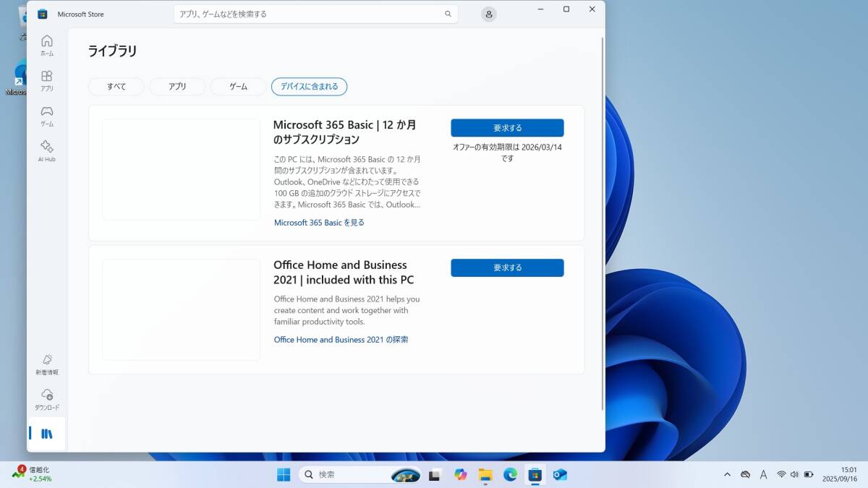Click Microsoft Store taskbar icon
Viewport: 868px width, 488px height.
(x=535, y=474)
